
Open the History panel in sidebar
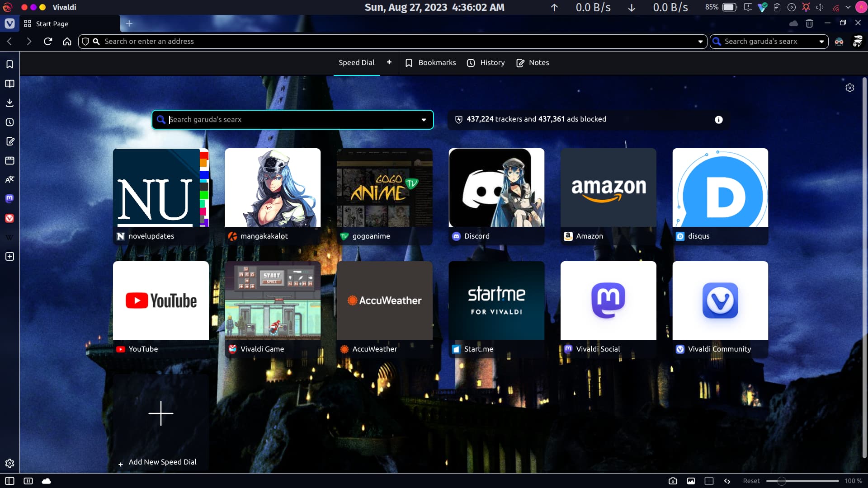pos(9,122)
